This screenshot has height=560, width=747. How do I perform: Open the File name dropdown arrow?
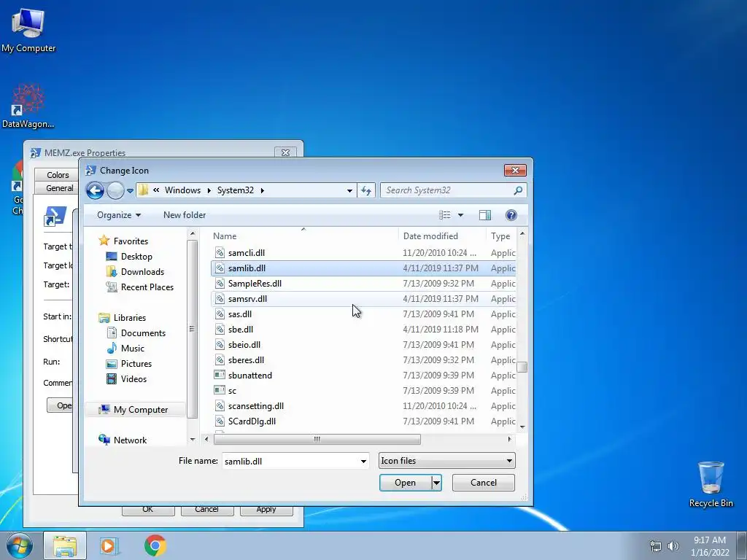tap(363, 461)
